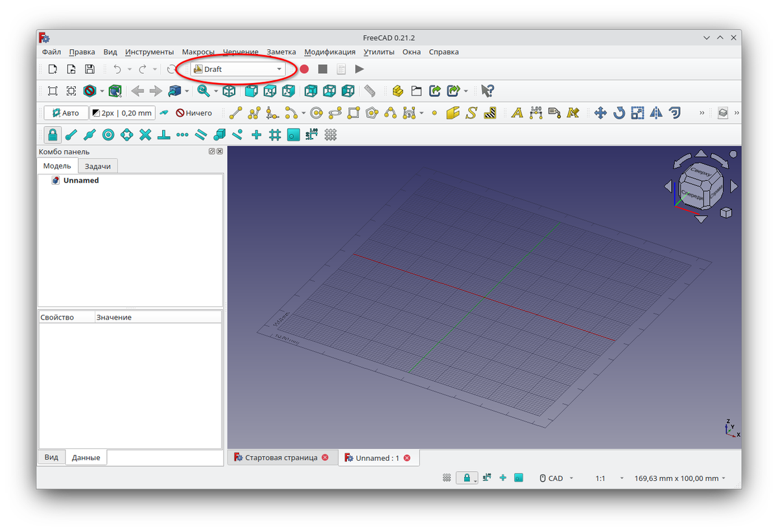The width and height of the screenshot is (778, 532).
Task: Click the Fit all view icon
Action: (x=53, y=91)
